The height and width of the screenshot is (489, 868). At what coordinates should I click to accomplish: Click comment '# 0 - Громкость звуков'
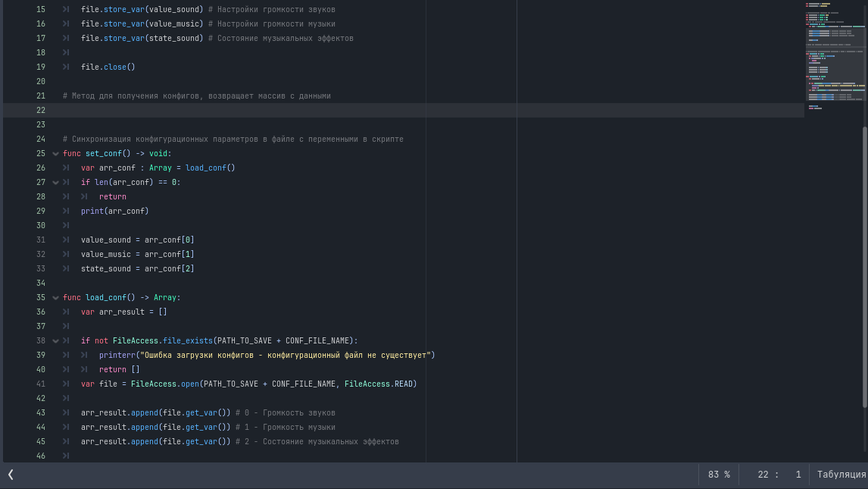pos(286,412)
